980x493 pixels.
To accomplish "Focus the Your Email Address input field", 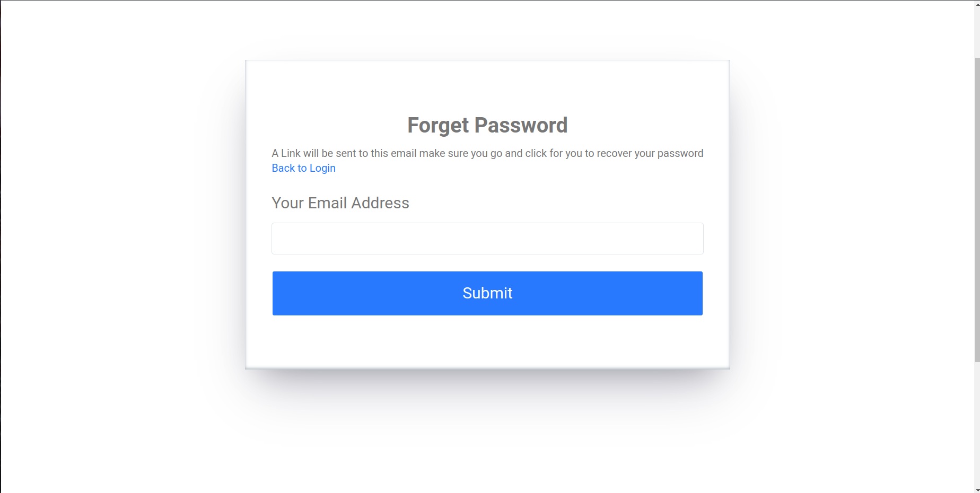I will [487, 239].
